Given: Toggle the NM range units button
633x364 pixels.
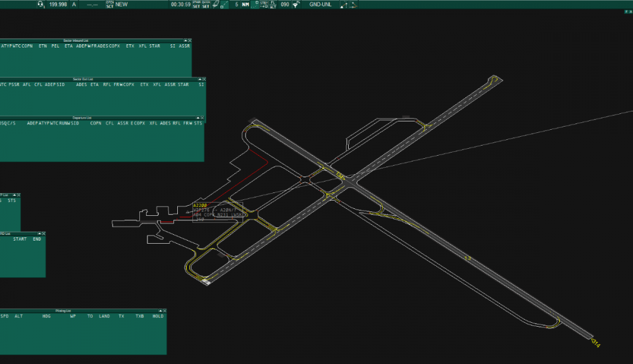Looking at the screenshot, I should (x=245, y=4).
